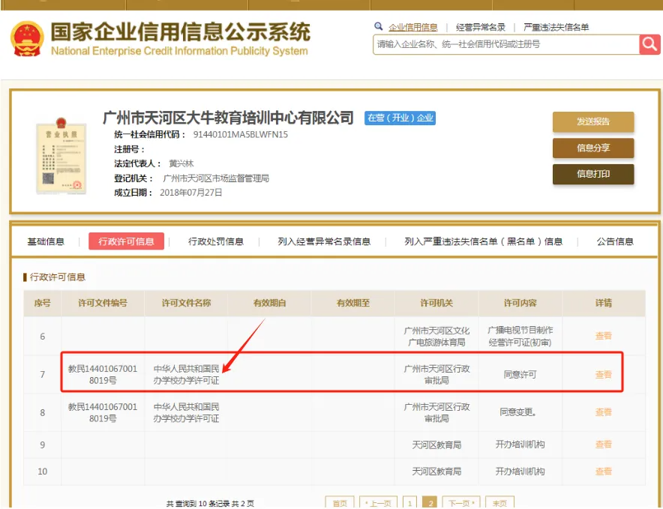663x509 pixels.
Task: Click the 序号 column header
Action: click(42, 303)
